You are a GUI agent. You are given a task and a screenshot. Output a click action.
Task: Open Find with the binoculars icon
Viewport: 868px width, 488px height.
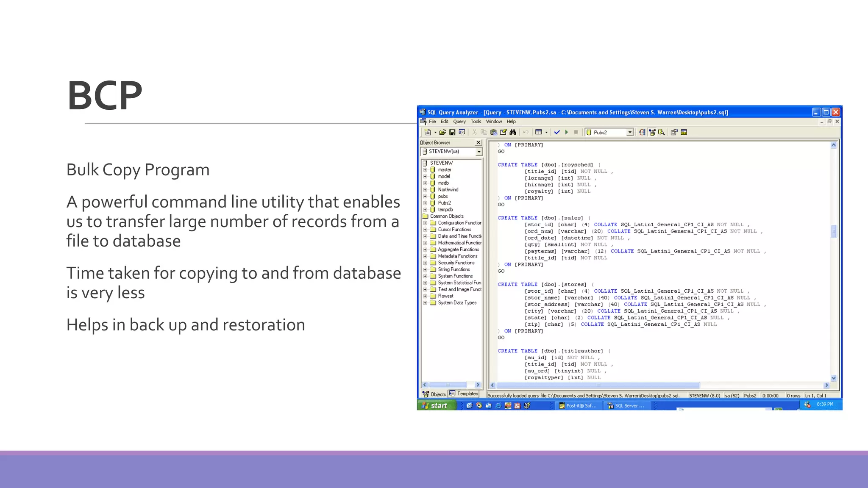click(513, 132)
